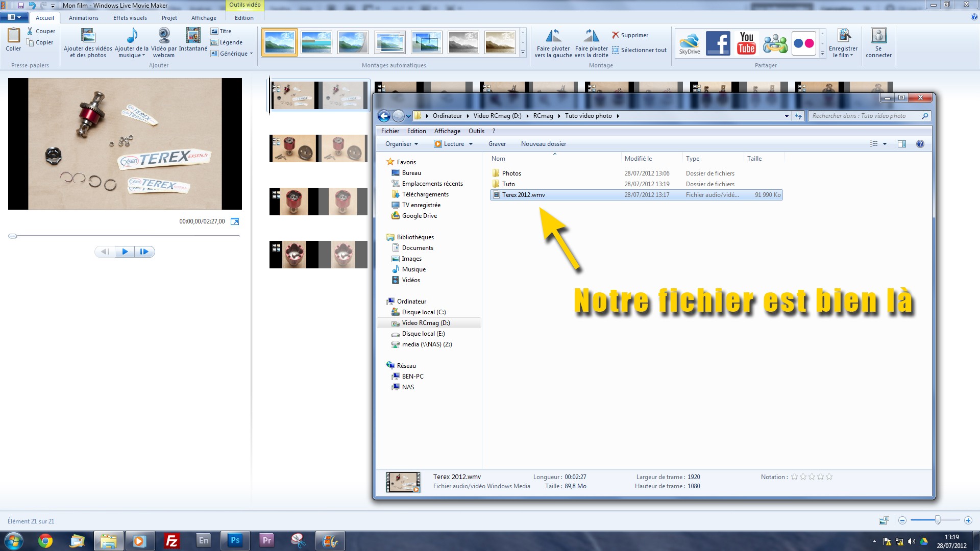Open Photos folder
Viewport: 980px width, 551px height.
point(511,173)
